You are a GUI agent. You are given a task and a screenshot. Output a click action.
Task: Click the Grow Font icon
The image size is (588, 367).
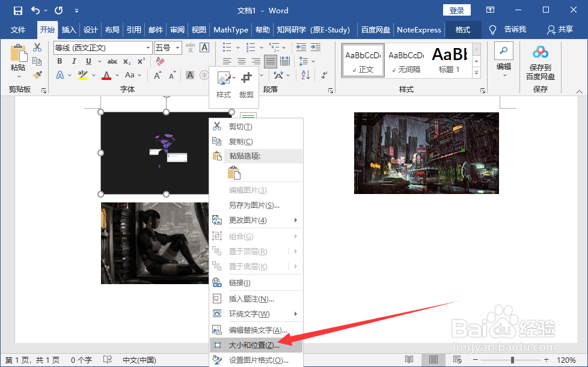pyautogui.click(x=158, y=75)
